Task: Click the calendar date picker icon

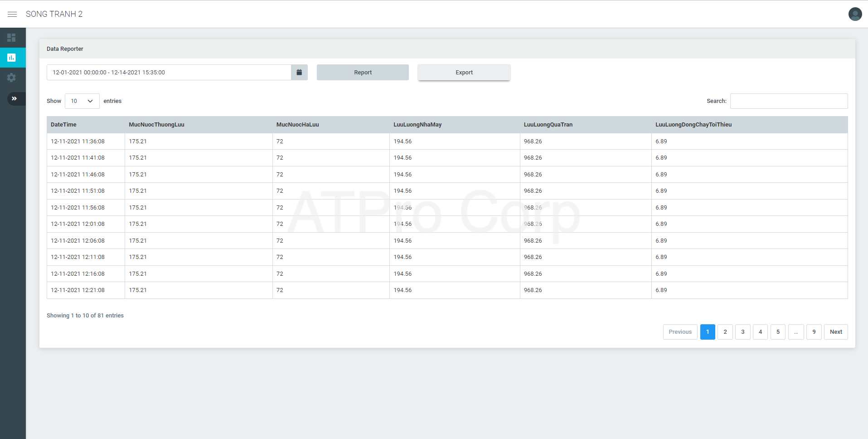Action: [x=299, y=73]
